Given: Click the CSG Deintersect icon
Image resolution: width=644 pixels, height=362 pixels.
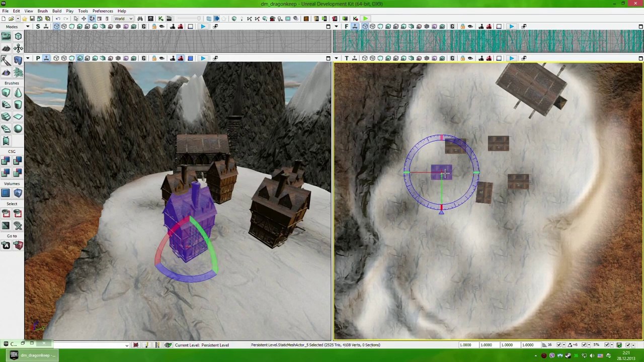Looking at the screenshot, I should [18, 173].
